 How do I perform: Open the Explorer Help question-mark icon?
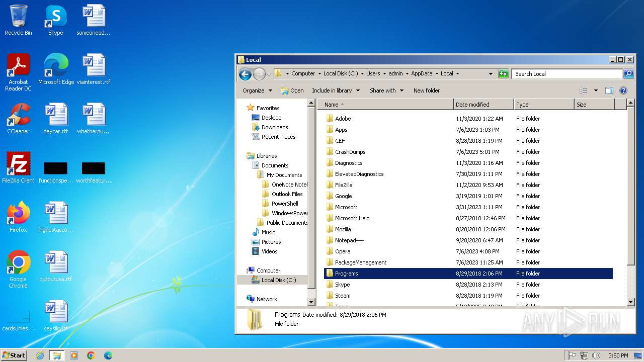click(623, 90)
